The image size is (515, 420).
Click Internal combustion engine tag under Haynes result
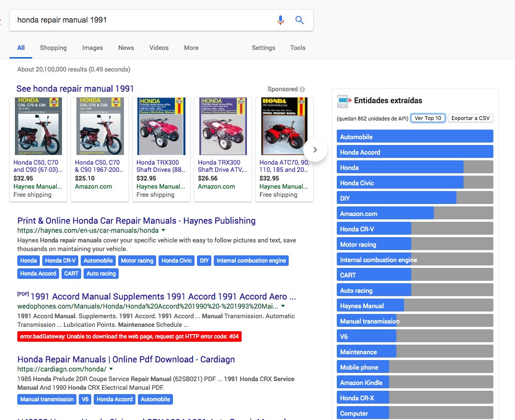tap(251, 261)
